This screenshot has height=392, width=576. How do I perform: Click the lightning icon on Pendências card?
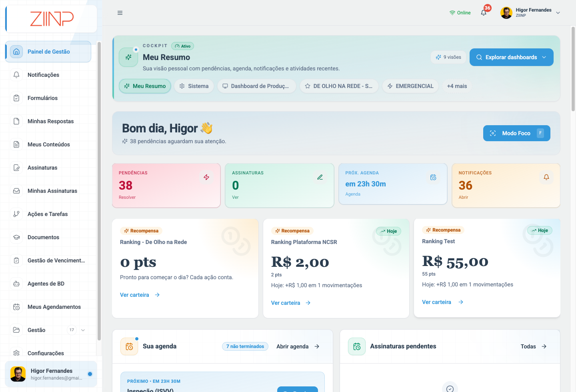(x=206, y=177)
